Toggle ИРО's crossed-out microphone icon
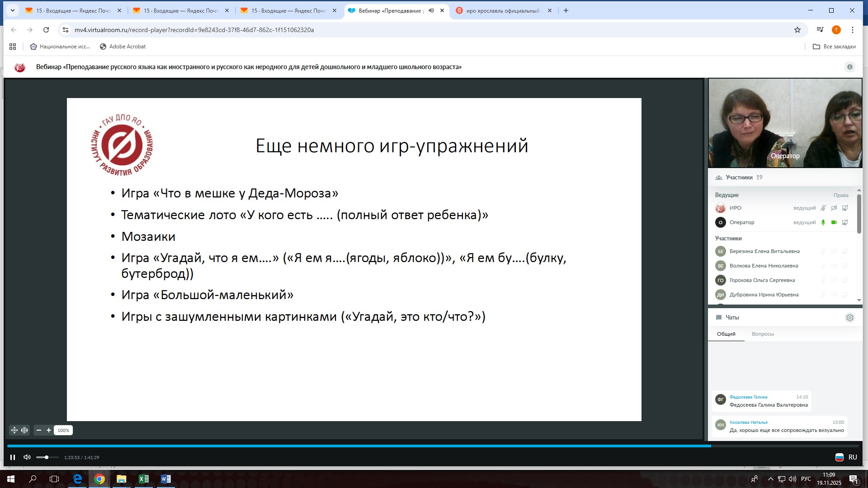 click(823, 208)
